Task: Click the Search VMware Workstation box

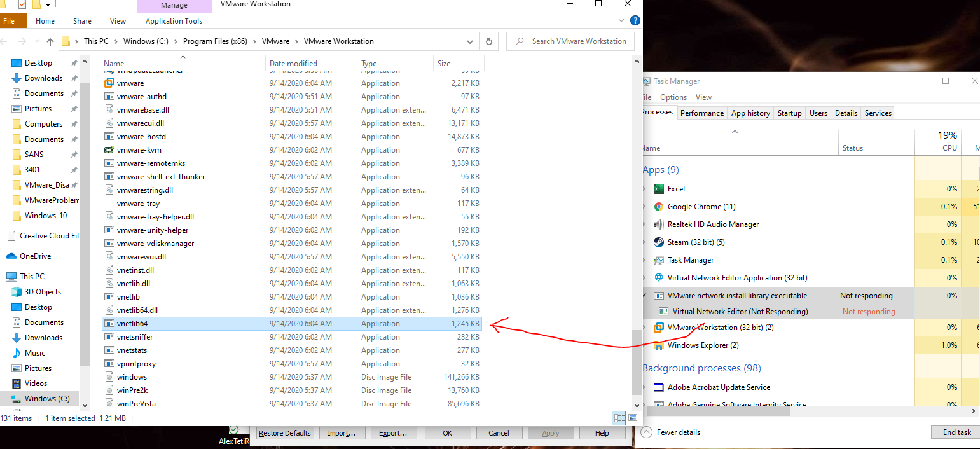Action: click(x=570, y=41)
